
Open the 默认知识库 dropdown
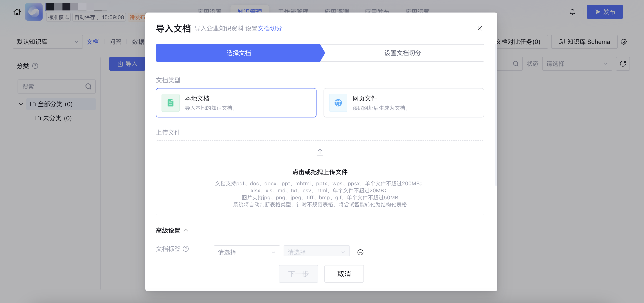pos(47,42)
